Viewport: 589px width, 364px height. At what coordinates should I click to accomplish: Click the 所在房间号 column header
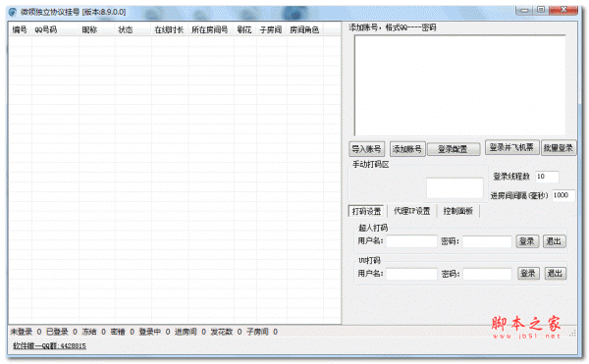click(211, 29)
